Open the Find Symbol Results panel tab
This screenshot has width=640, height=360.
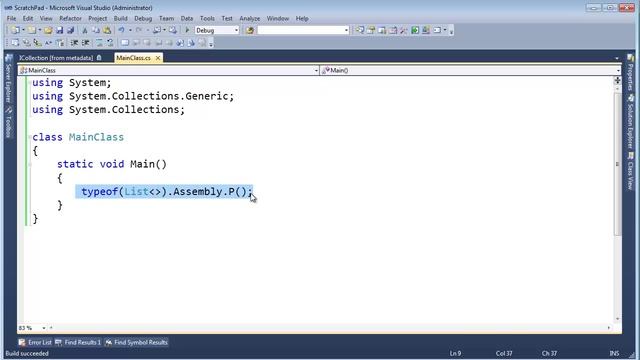(x=136, y=342)
